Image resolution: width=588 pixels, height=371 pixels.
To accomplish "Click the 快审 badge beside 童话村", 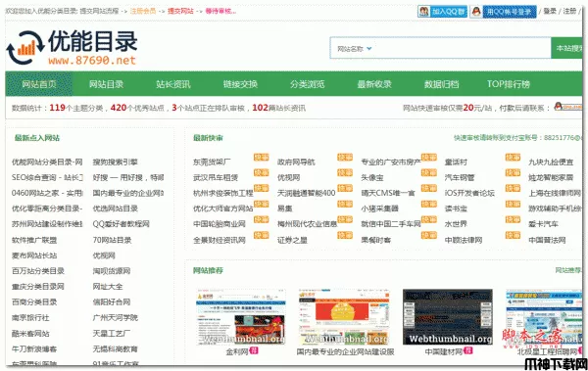I will point(513,157).
